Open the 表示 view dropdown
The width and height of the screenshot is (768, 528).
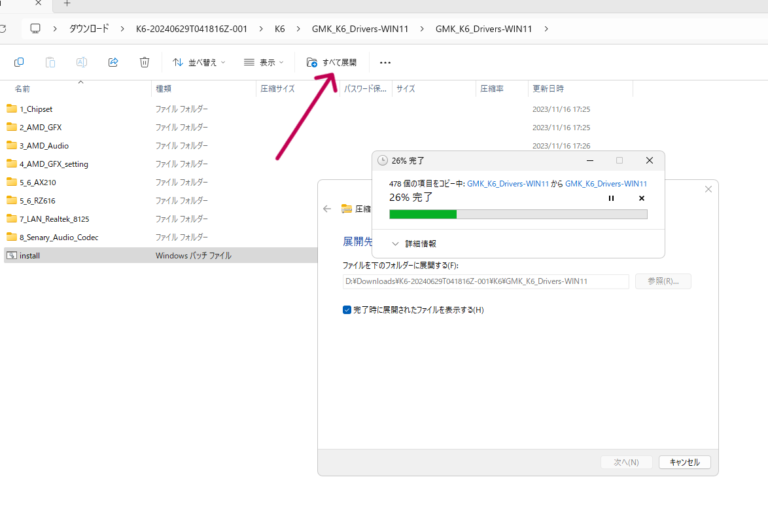tap(266, 62)
